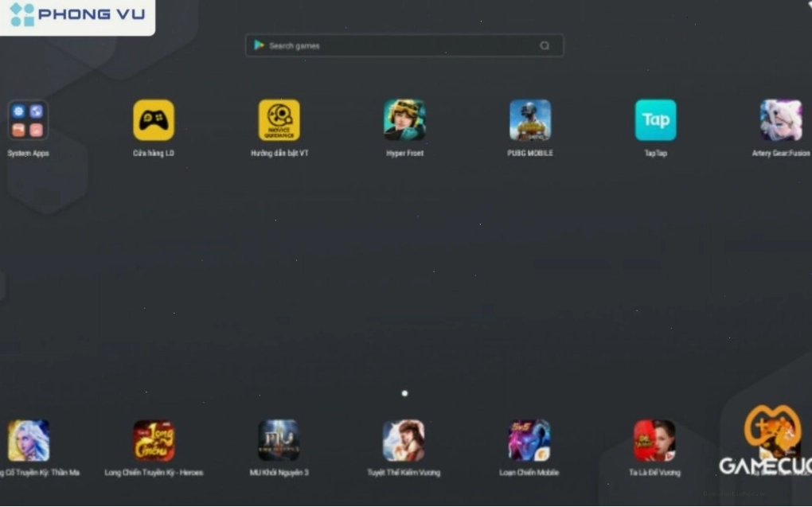
Task: Click the Search games input field
Action: pos(404,45)
